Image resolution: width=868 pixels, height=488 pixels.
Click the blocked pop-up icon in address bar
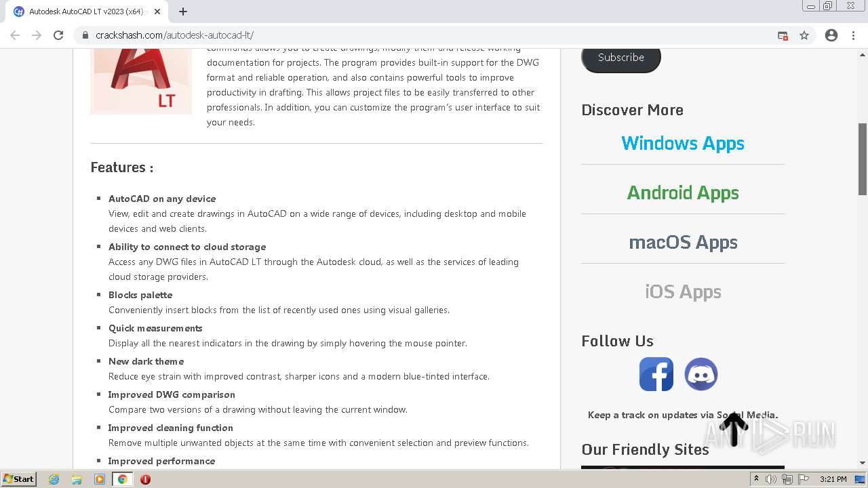pos(783,35)
